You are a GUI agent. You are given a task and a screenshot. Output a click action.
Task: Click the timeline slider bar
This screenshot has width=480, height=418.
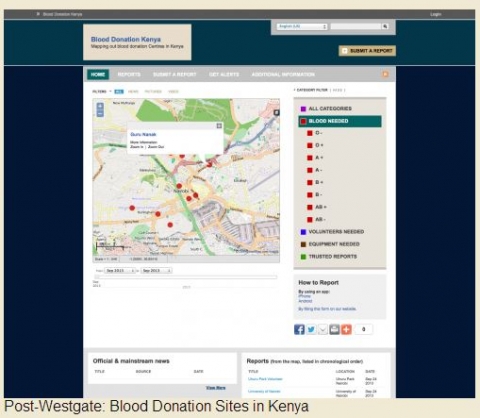tap(186, 277)
